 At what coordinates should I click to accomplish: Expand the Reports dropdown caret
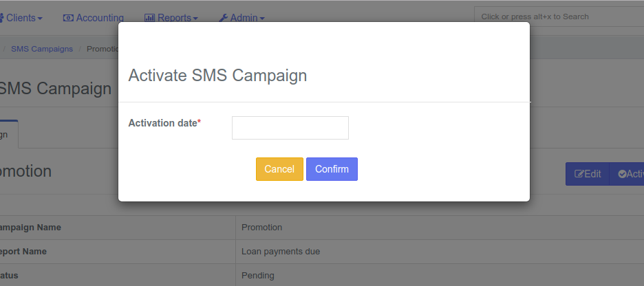click(195, 19)
